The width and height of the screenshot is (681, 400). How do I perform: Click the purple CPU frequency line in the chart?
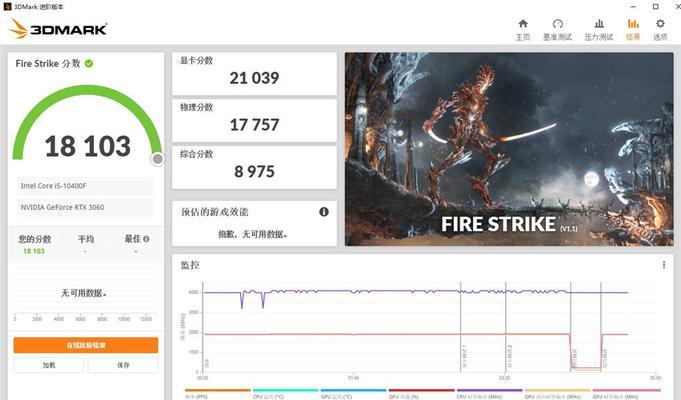(391, 291)
